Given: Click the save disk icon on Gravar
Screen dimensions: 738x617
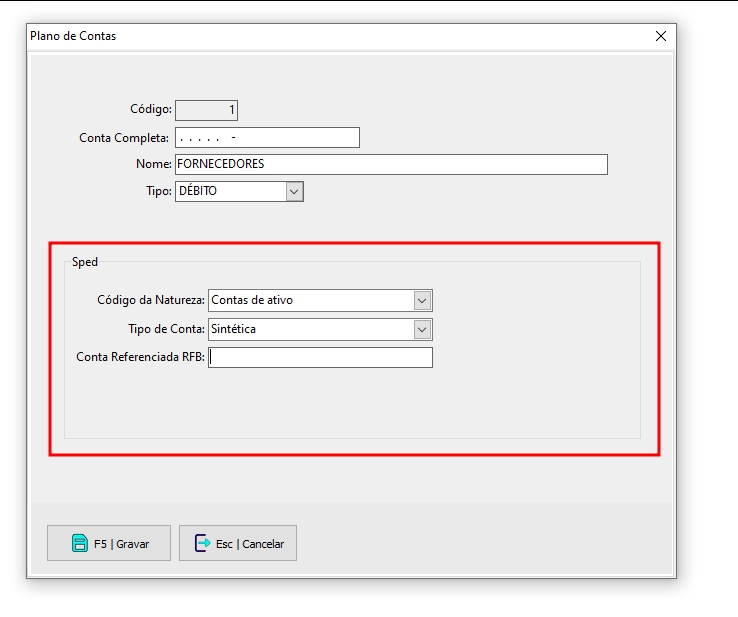Looking at the screenshot, I should coord(79,543).
